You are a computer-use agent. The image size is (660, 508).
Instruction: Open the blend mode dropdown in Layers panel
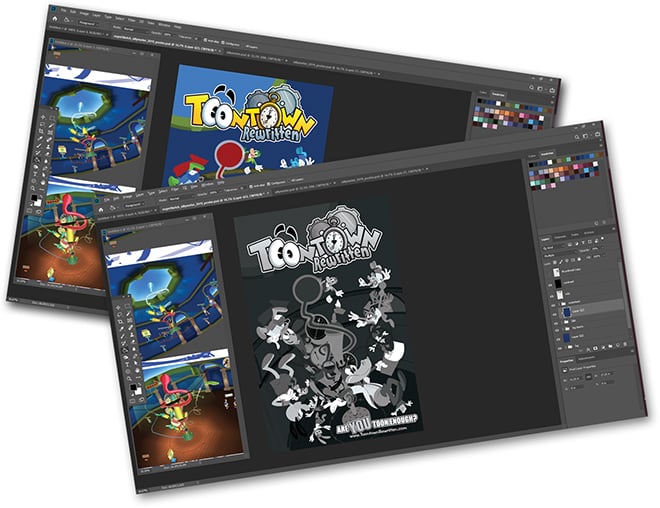pyautogui.click(x=559, y=255)
